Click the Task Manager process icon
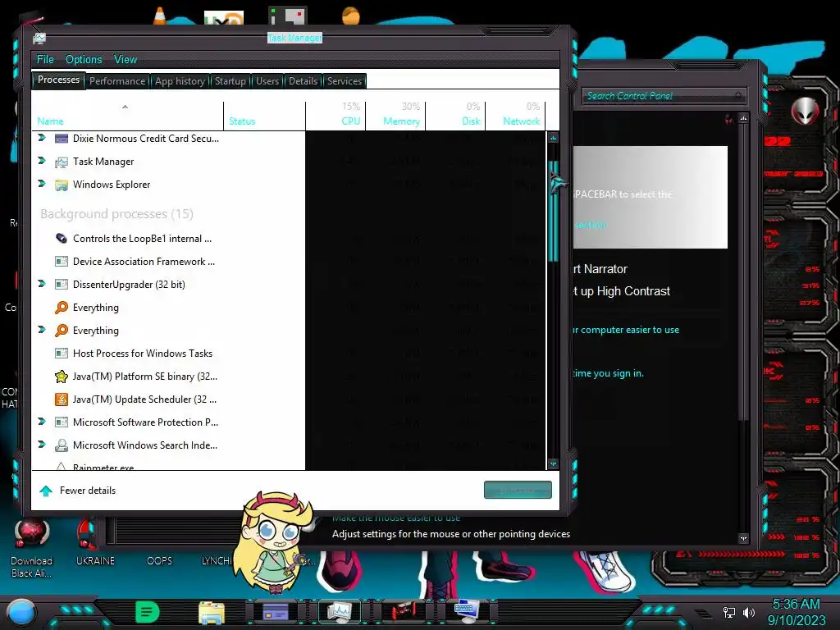 coord(62,162)
